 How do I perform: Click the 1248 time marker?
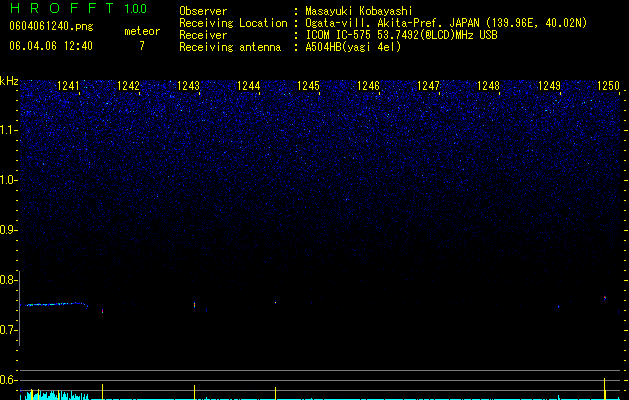489,86
